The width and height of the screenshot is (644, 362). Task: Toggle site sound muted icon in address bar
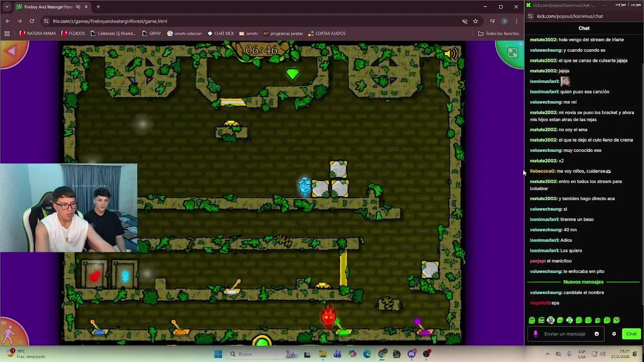(464, 21)
